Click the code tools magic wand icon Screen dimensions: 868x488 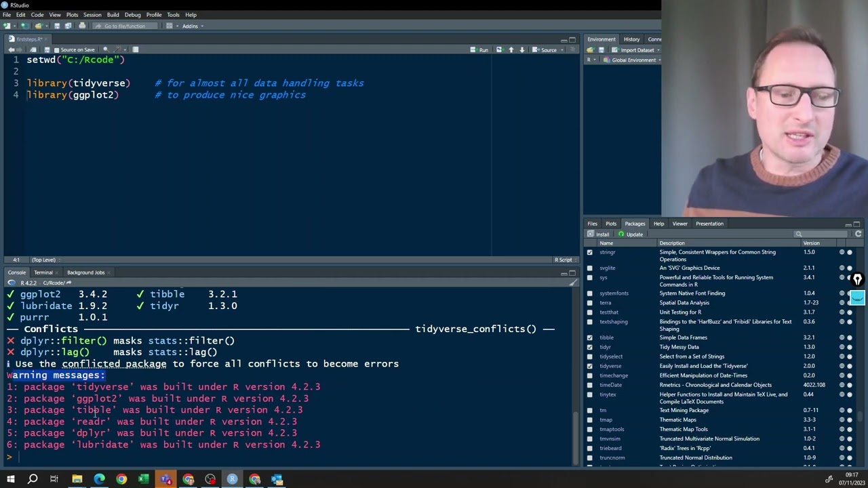(117, 49)
